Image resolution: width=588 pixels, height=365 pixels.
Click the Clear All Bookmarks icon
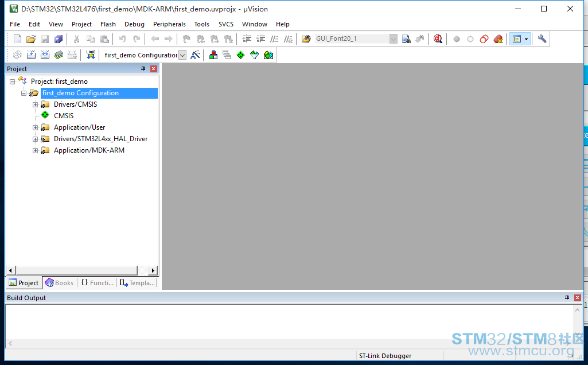[228, 38]
